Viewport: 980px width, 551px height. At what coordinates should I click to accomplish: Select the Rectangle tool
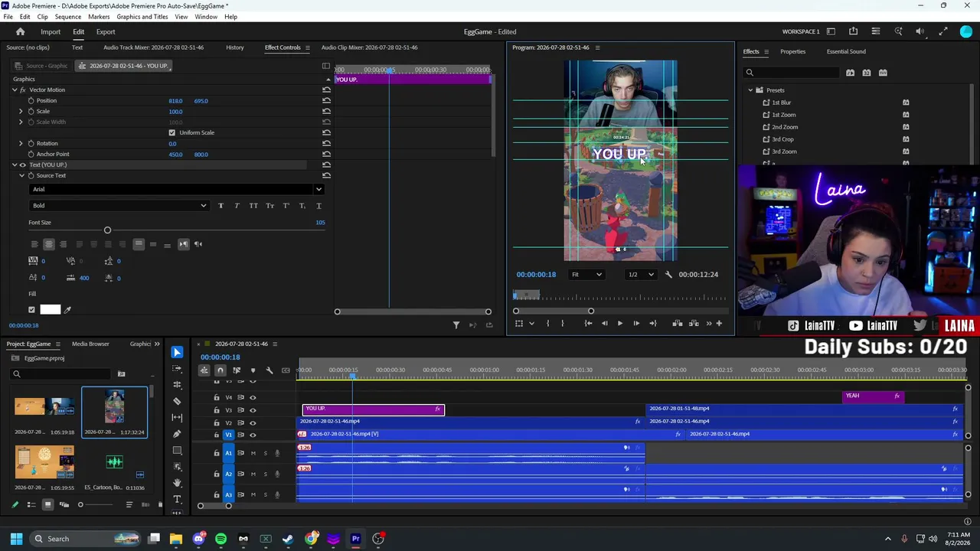(177, 450)
